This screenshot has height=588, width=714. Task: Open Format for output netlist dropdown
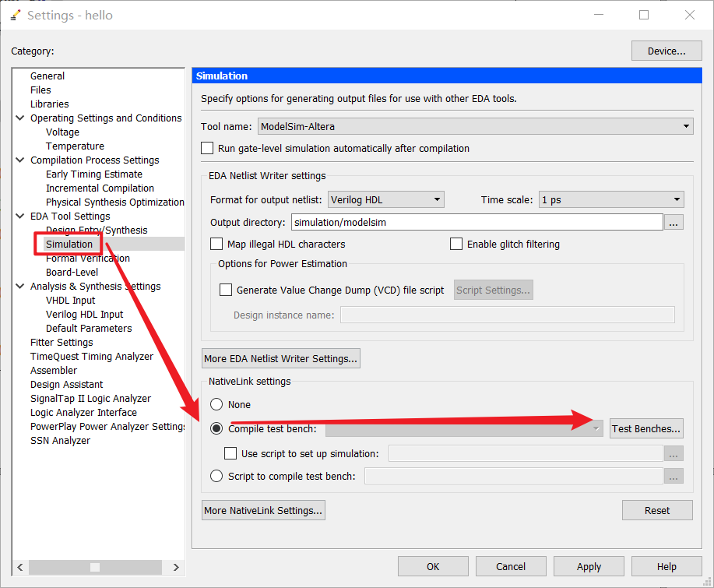(x=385, y=199)
